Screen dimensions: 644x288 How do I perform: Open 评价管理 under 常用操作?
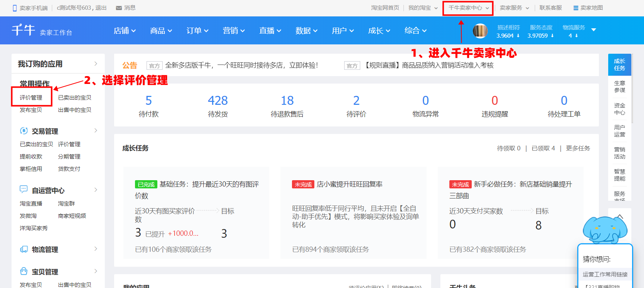pyautogui.click(x=31, y=97)
